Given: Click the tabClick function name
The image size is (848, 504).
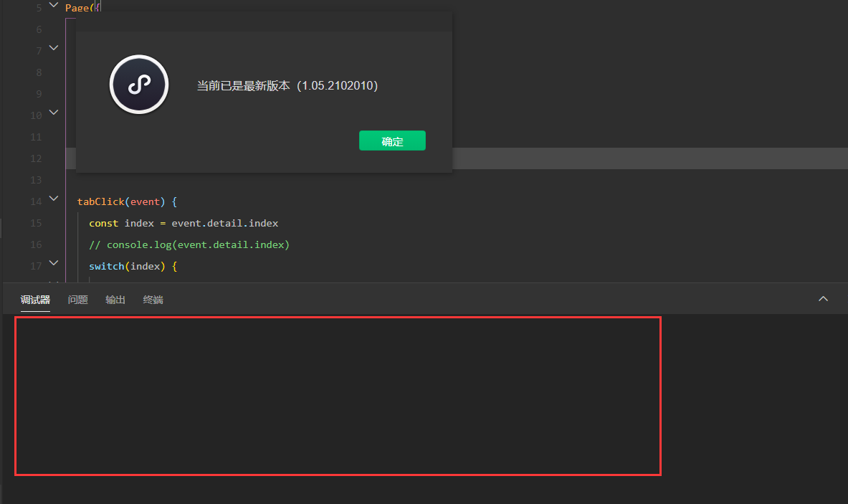Looking at the screenshot, I should tap(100, 201).
